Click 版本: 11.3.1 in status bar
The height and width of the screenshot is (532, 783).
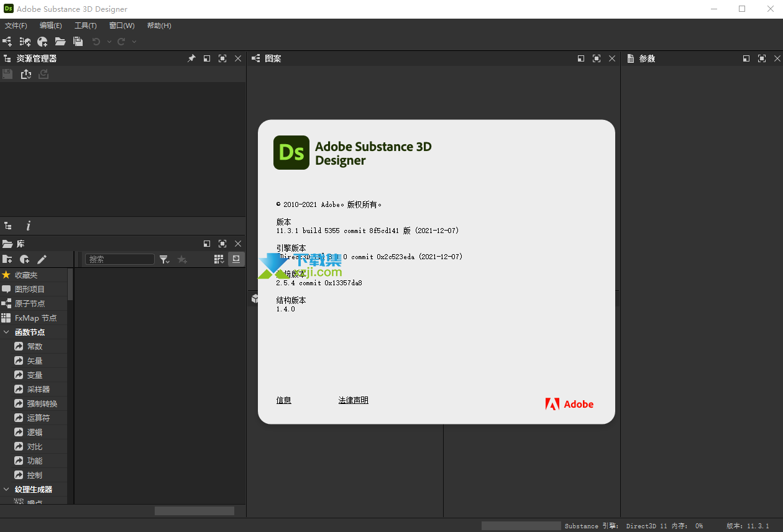(748, 526)
